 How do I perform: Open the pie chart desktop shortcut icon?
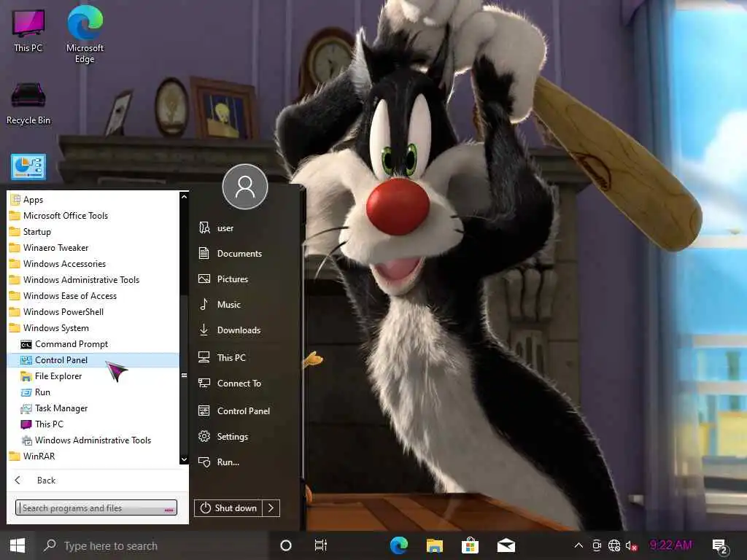pos(28,167)
